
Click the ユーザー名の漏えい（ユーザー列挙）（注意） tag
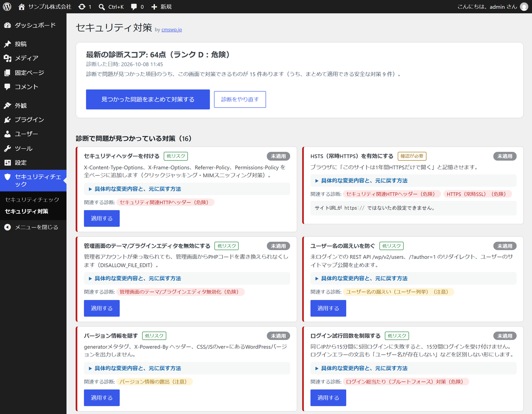[399, 292]
